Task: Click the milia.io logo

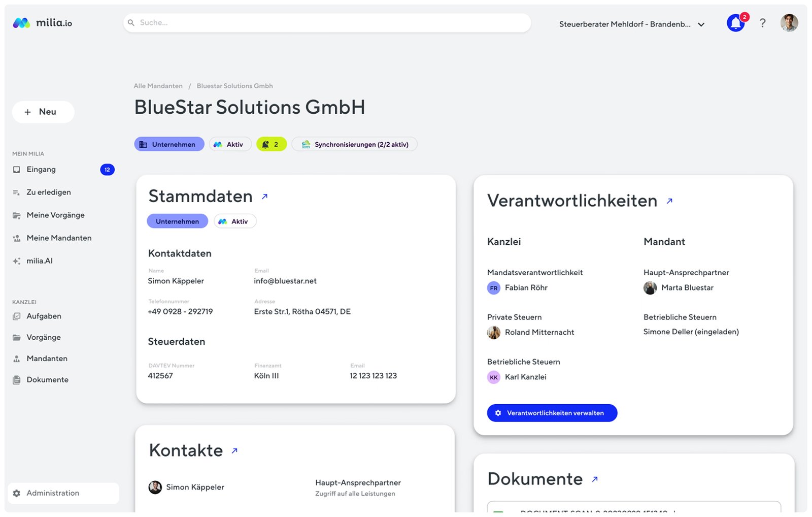Action: pos(42,23)
